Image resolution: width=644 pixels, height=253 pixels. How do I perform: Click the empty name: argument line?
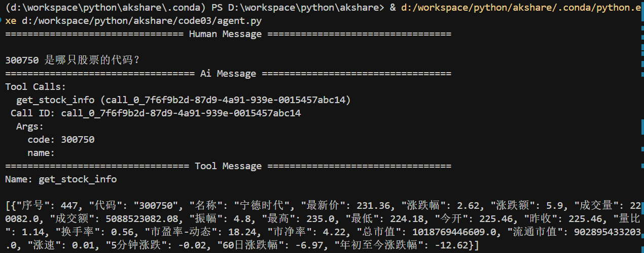41,153
